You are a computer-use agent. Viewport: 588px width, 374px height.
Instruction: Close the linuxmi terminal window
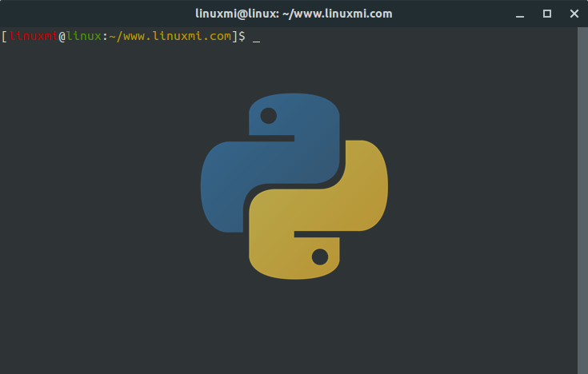pos(574,14)
